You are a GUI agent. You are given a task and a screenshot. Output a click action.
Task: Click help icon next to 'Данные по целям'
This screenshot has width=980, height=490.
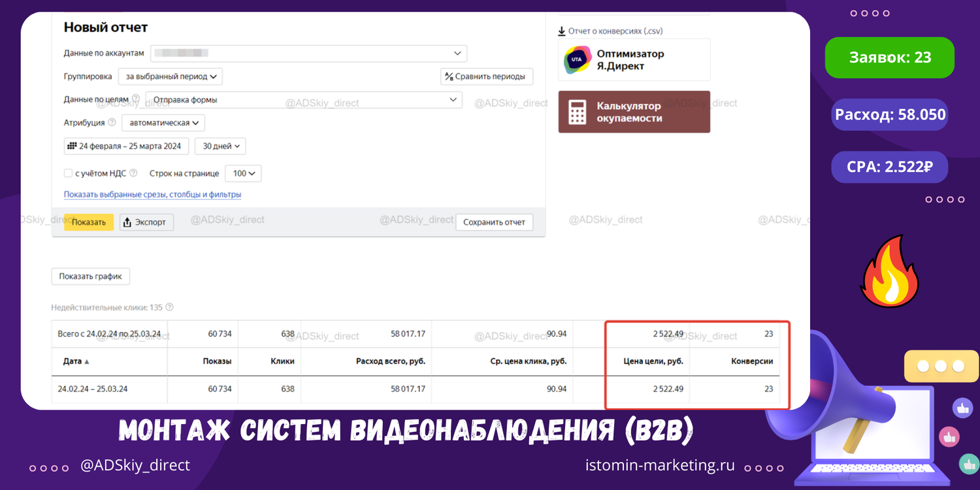point(136,99)
